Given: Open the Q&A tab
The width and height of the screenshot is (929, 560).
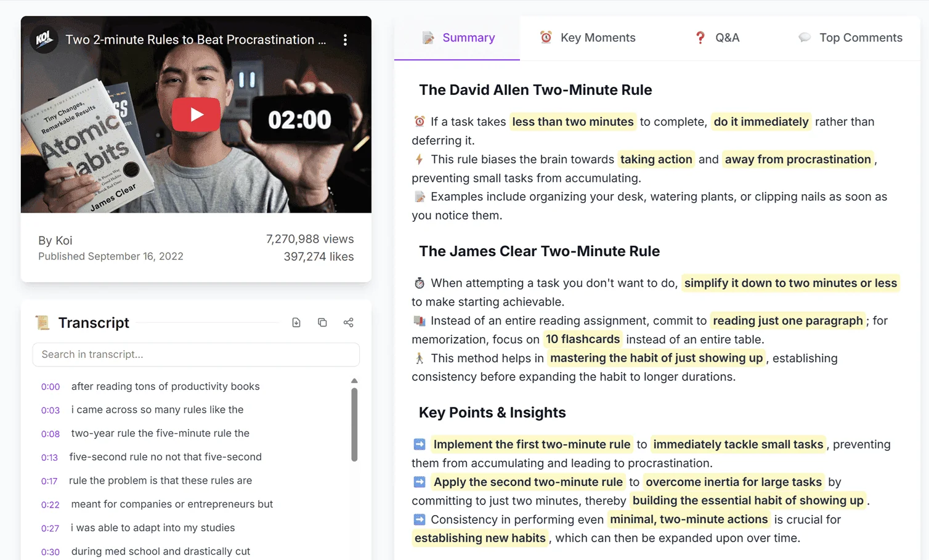Looking at the screenshot, I should [716, 38].
